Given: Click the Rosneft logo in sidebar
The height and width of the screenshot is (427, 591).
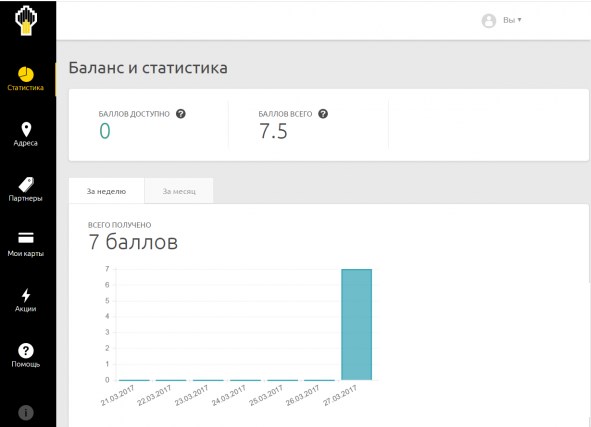Looking at the screenshot, I should pos(26,21).
